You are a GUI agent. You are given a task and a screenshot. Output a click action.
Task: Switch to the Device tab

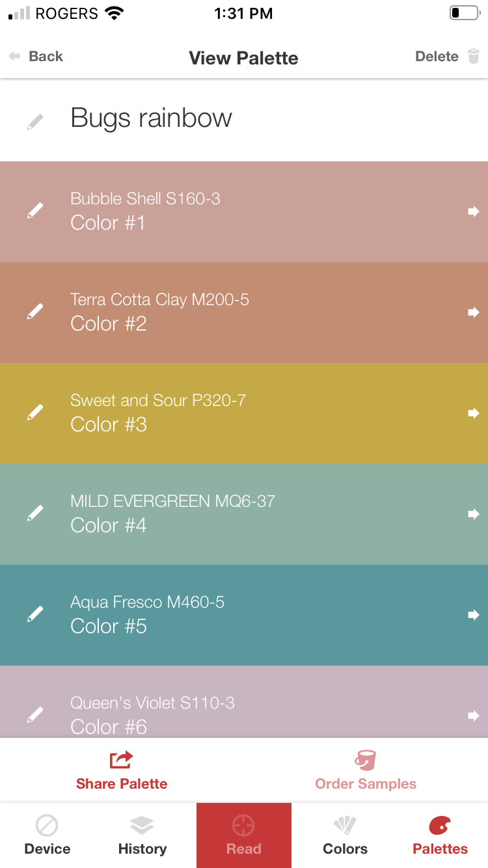(47, 835)
